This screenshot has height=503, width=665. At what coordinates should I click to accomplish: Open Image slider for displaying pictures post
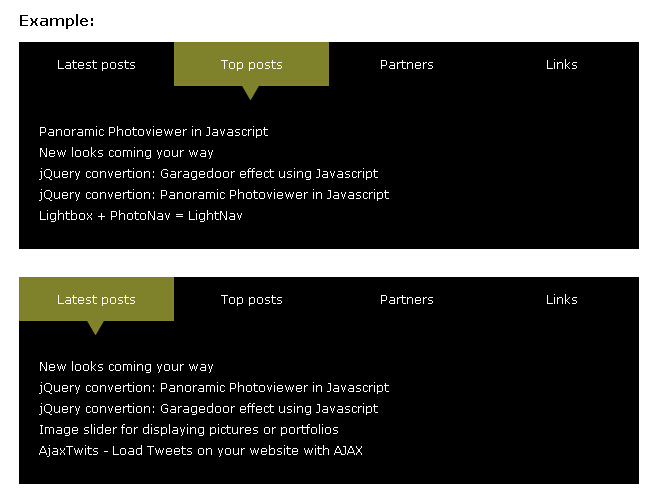click(188, 429)
